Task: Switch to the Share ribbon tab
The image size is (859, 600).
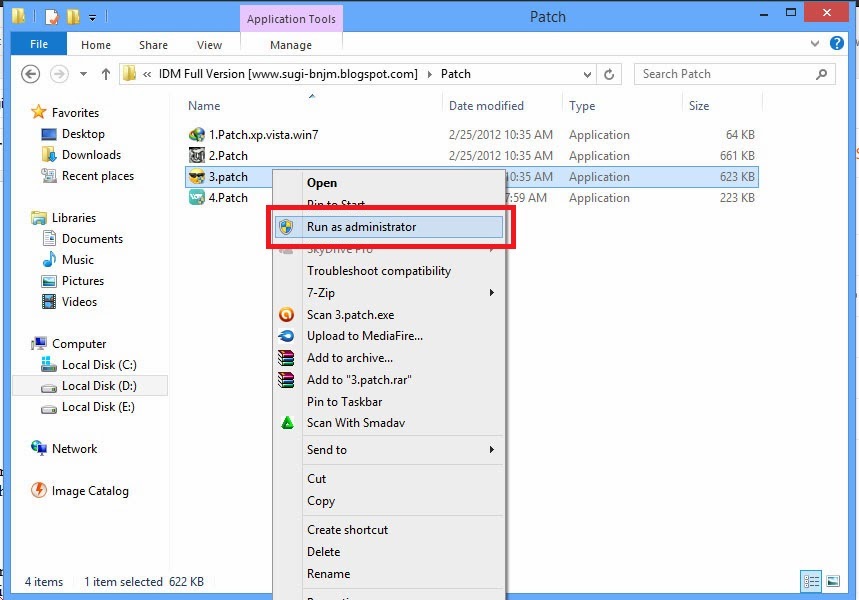Action: pyautogui.click(x=153, y=45)
